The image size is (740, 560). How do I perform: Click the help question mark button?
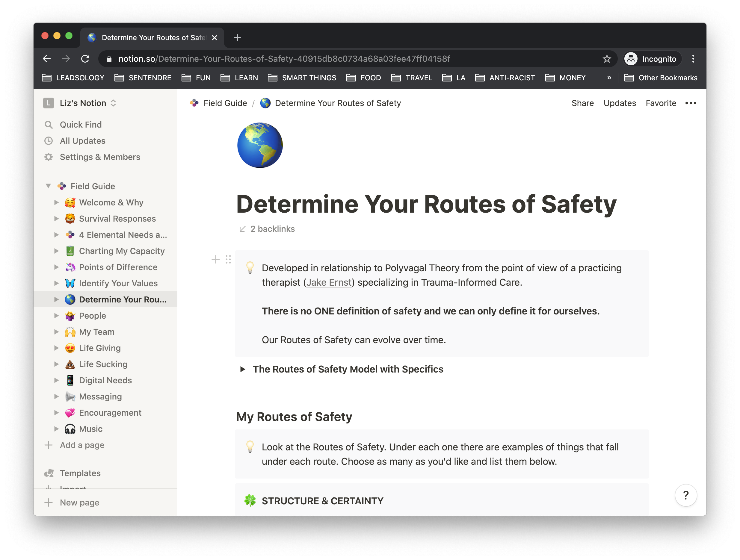coord(685,495)
